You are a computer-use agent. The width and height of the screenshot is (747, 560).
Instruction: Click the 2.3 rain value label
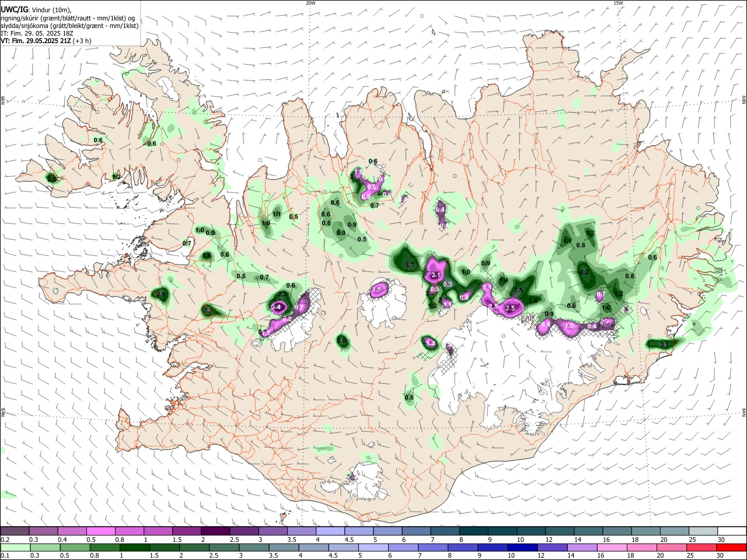click(x=282, y=295)
